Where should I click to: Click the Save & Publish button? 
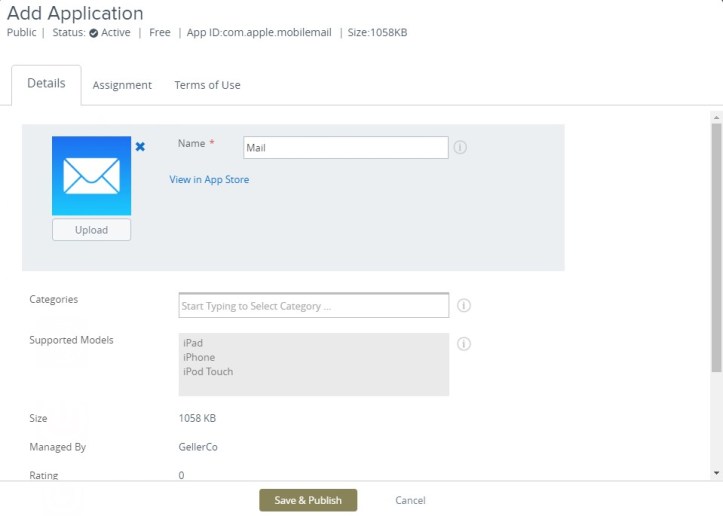click(308, 500)
